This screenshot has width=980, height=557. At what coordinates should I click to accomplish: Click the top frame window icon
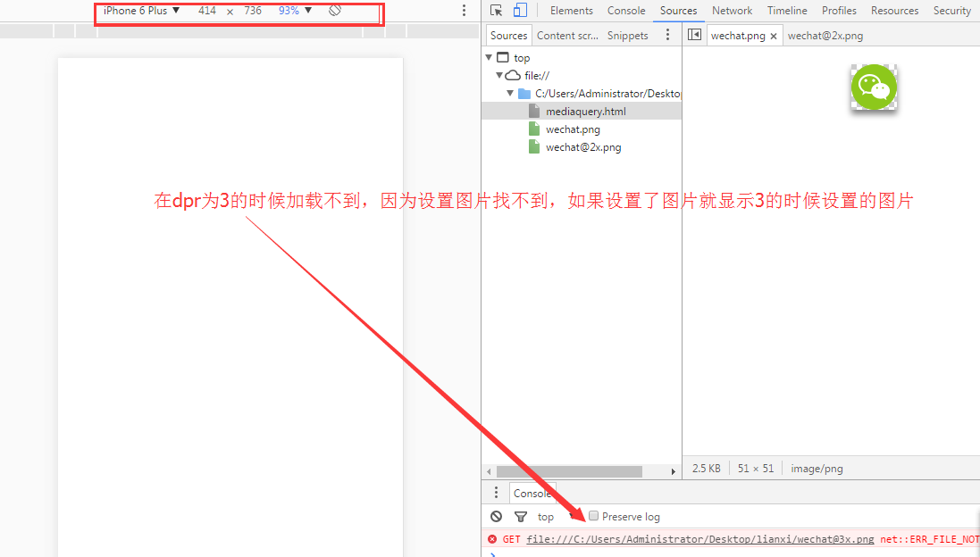point(503,57)
